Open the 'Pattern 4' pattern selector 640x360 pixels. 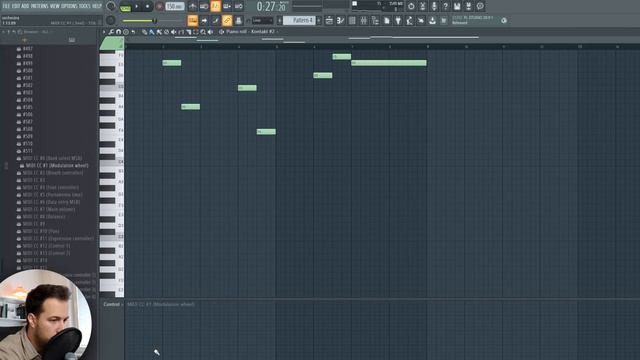299,20
